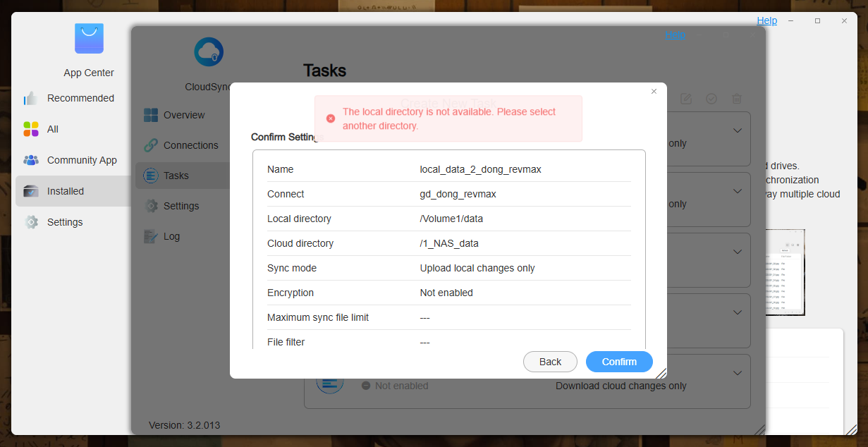Select Installed in App Center sidebar
The height and width of the screenshot is (447, 868).
73,191
